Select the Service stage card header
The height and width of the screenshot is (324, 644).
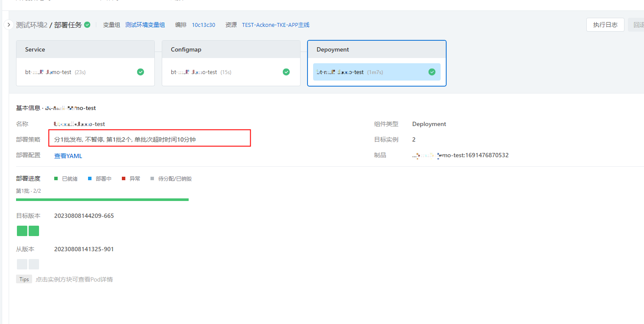[x=85, y=49]
